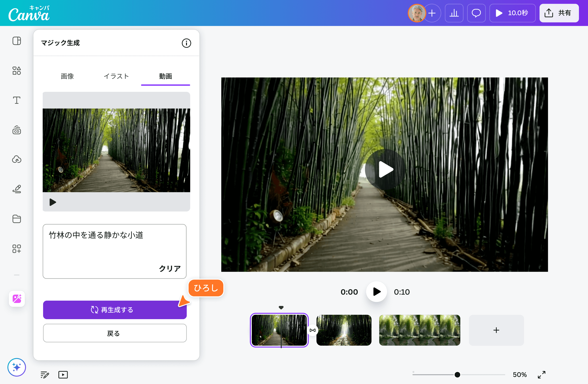The image size is (588, 384).
Task: Add collaborator with plus icon
Action: coord(432,13)
